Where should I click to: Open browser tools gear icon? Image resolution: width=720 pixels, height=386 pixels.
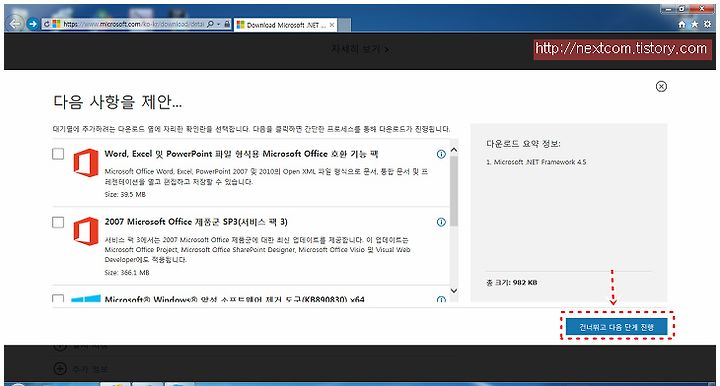pyautogui.click(x=707, y=24)
